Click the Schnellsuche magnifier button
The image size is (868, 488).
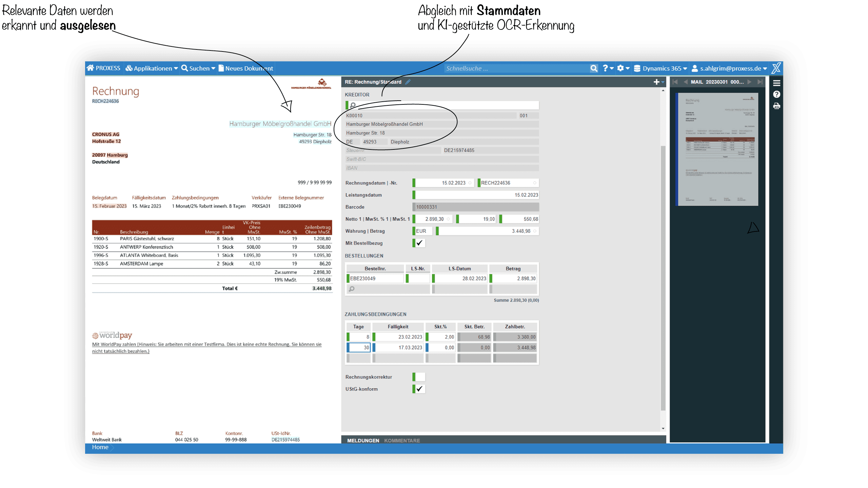594,68
